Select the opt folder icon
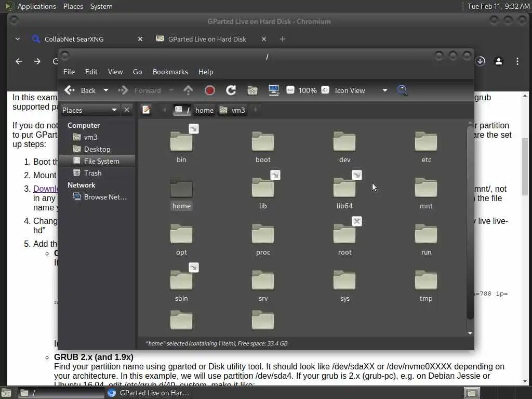Screen dimensions: 532x399 [181, 234]
